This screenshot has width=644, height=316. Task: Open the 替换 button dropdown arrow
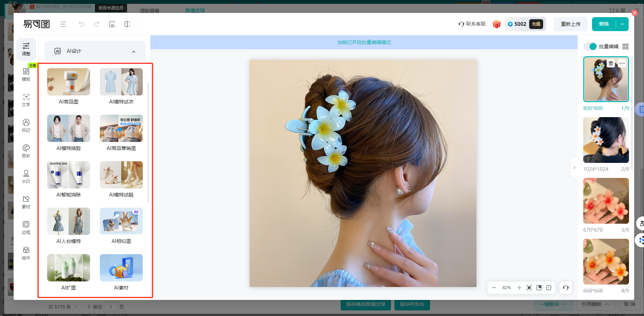pos(622,24)
